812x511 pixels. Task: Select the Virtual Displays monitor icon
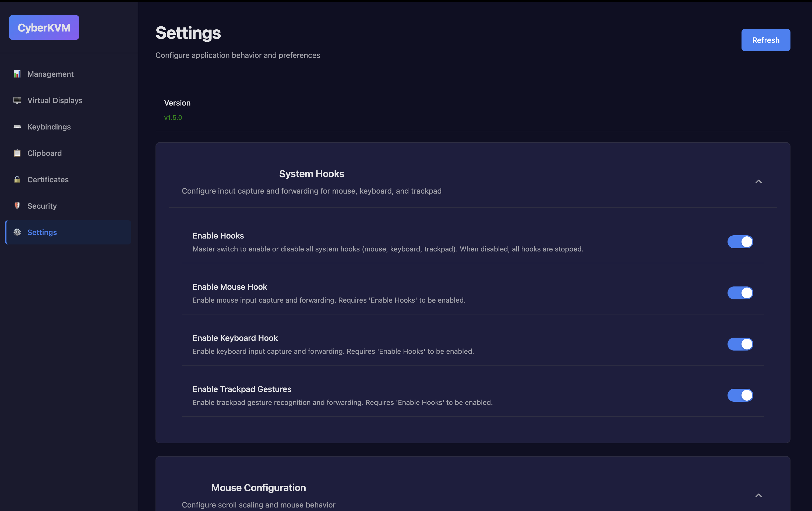(x=17, y=100)
